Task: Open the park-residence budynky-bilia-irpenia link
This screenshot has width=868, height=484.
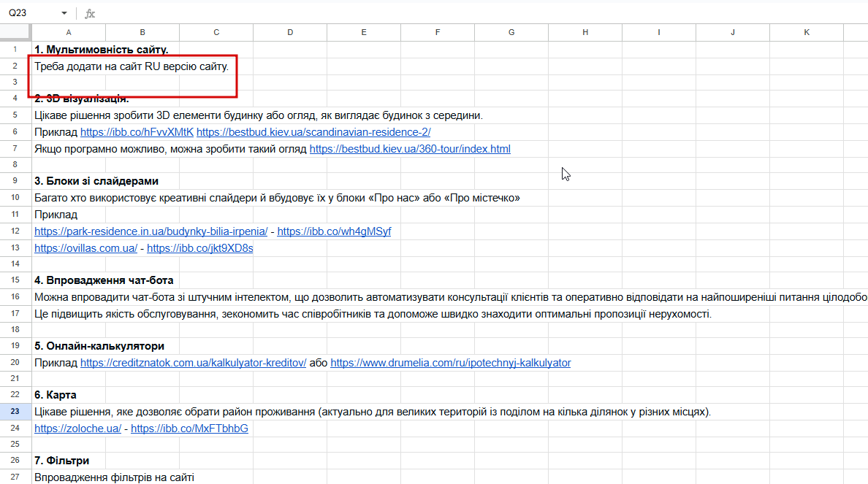Action: [151, 231]
